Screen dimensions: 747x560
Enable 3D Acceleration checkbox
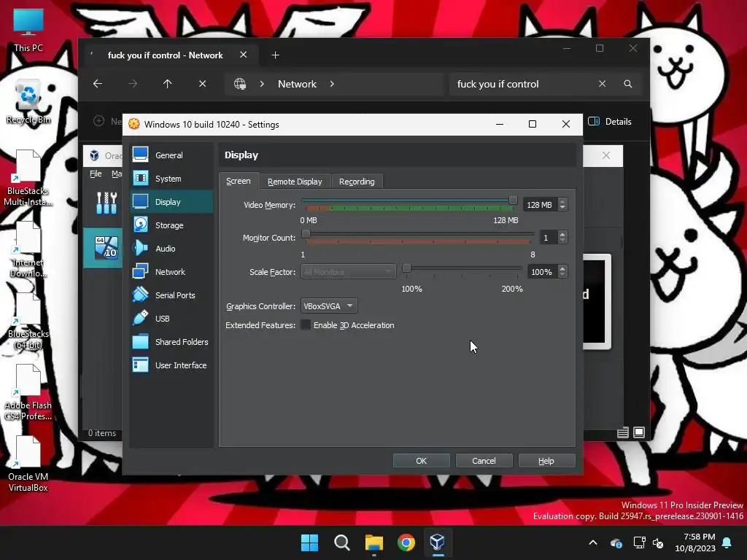(306, 325)
